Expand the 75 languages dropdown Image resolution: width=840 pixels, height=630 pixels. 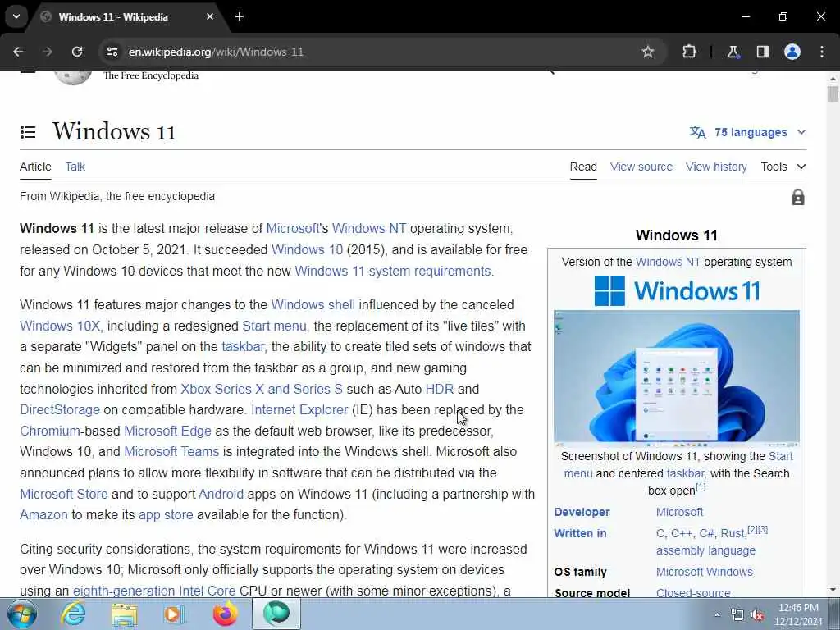click(x=748, y=132)
